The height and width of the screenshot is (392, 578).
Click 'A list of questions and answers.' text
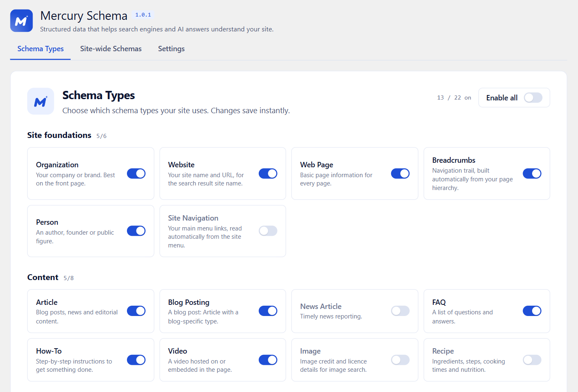[462, 317]
